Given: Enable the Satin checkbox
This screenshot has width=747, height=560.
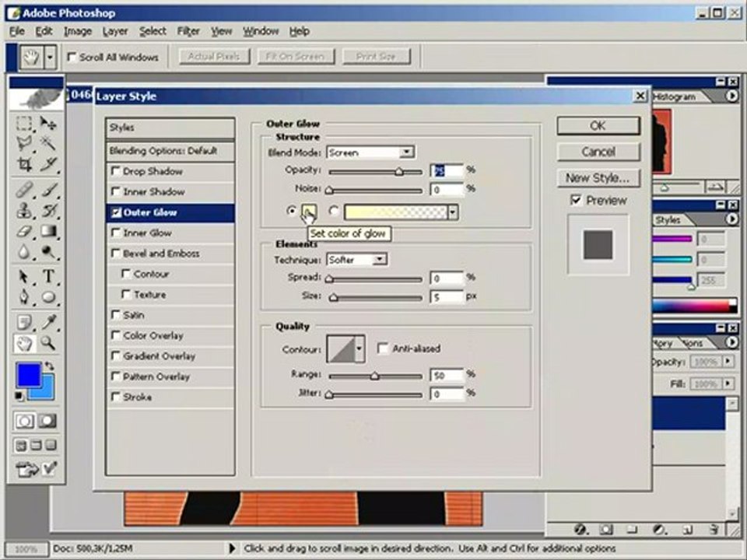Looking at the screenshot, I should (x=116, y=314).
